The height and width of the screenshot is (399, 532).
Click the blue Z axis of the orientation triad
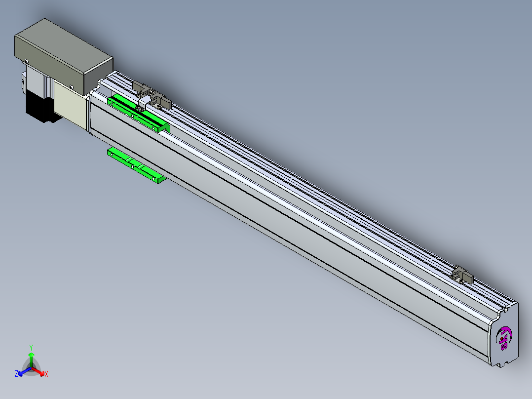[x=23, y=372]
